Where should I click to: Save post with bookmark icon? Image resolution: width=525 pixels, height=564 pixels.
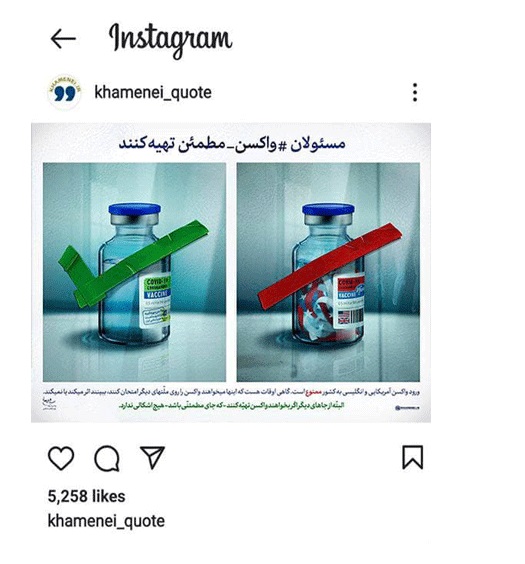pos(412,458)
